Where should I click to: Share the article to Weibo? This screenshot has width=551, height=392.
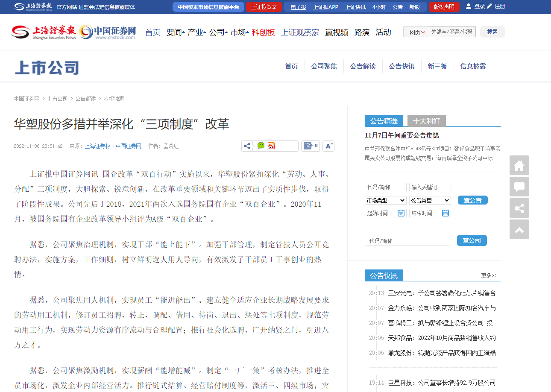point(271,146)
